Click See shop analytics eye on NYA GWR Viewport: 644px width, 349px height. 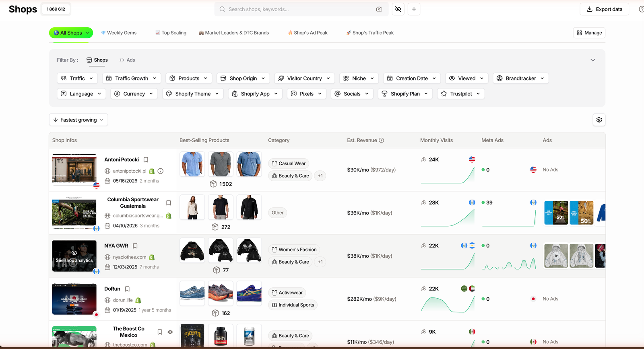tap(74, 253)
